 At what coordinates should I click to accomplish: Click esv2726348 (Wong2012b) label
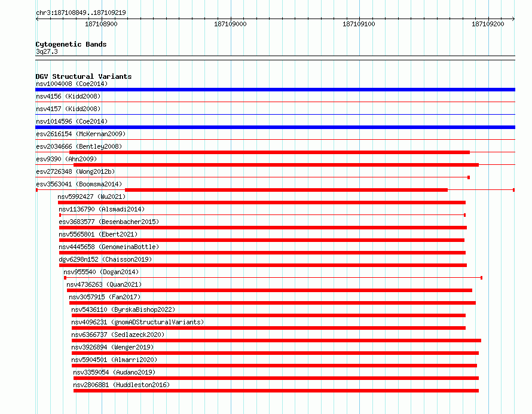pos(75,171)
